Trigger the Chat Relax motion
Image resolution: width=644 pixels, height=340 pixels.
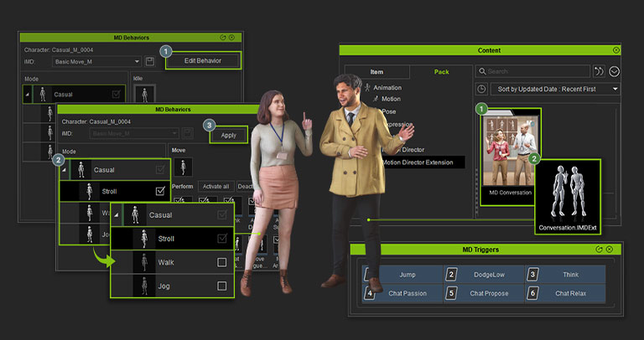point(565,294)
